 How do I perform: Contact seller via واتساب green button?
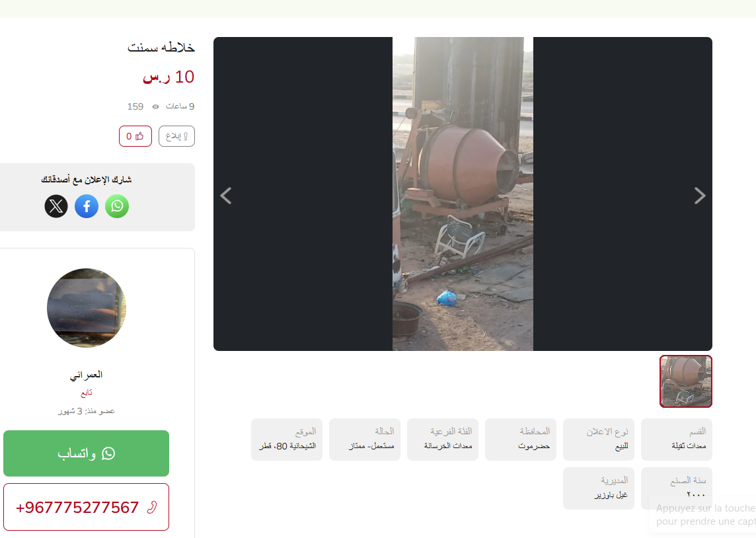click(x=87, y=453)
